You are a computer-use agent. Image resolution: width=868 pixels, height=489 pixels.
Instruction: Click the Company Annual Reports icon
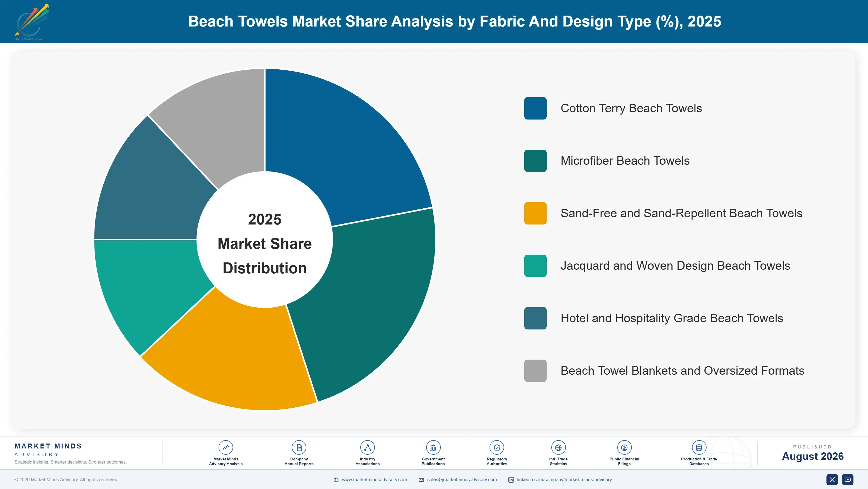point(299,447)
